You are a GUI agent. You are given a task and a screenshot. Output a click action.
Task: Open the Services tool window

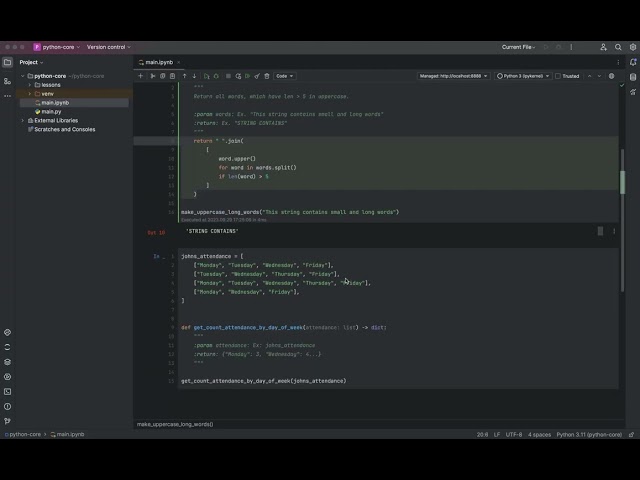click(7, 377)
